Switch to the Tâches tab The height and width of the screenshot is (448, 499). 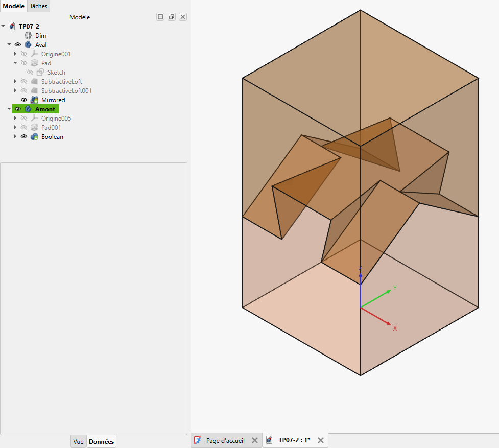38,6
